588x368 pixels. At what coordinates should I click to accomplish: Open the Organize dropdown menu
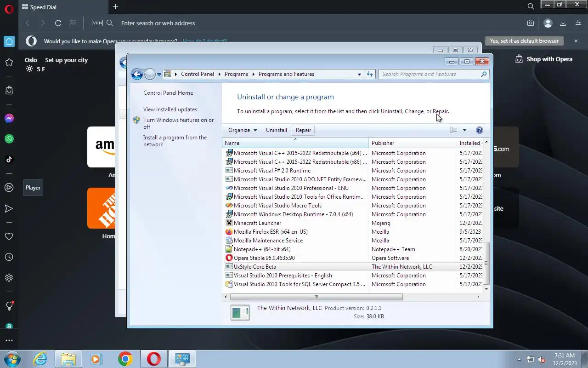pos(243,130)
